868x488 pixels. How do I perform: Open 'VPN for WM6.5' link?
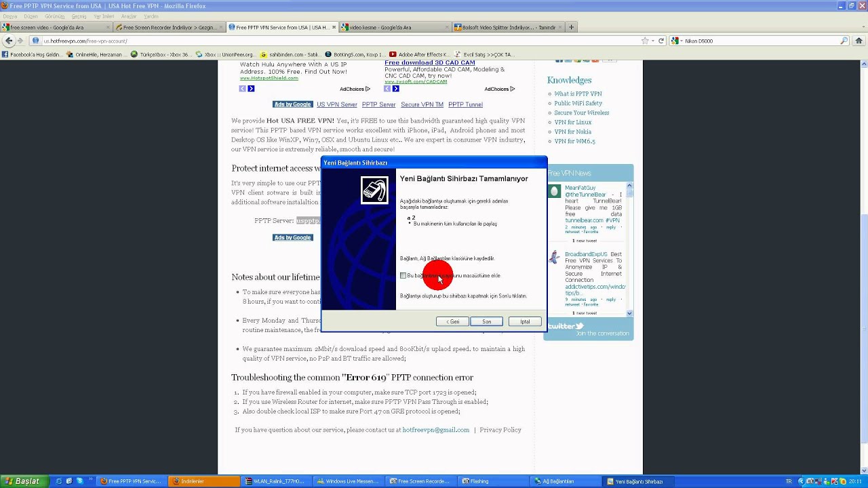click(574, 141)
